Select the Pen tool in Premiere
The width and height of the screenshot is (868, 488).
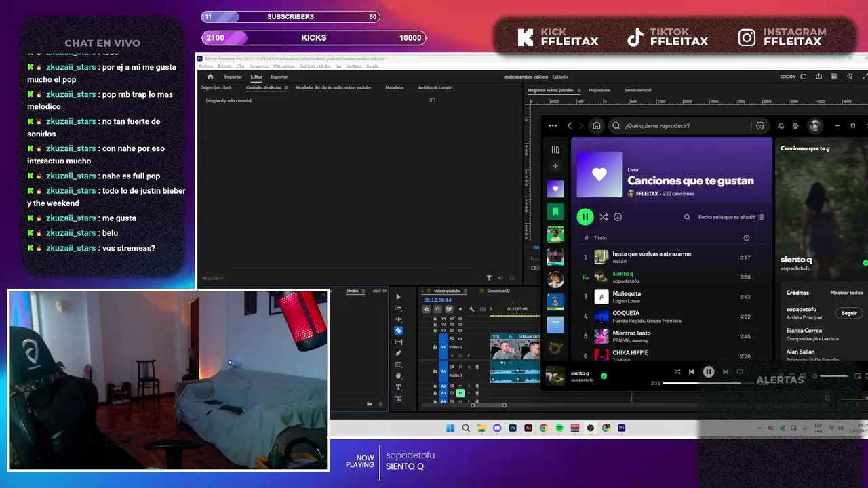pos(399,353)
